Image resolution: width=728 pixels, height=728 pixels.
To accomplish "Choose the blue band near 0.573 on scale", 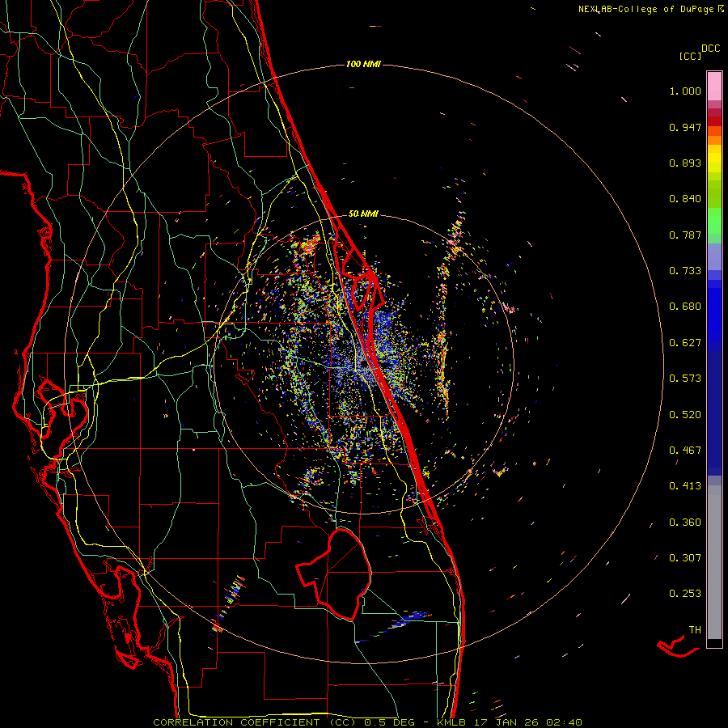I will pos(714,379).
